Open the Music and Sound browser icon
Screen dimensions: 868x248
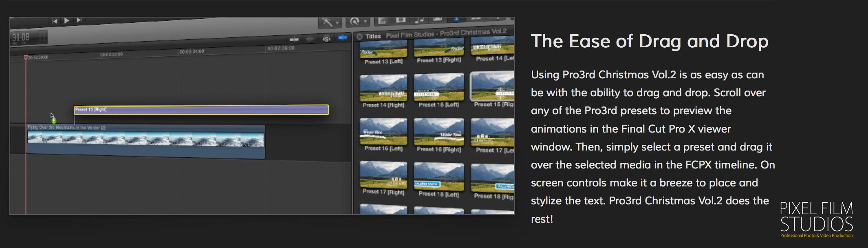click(x=419, y=19)
